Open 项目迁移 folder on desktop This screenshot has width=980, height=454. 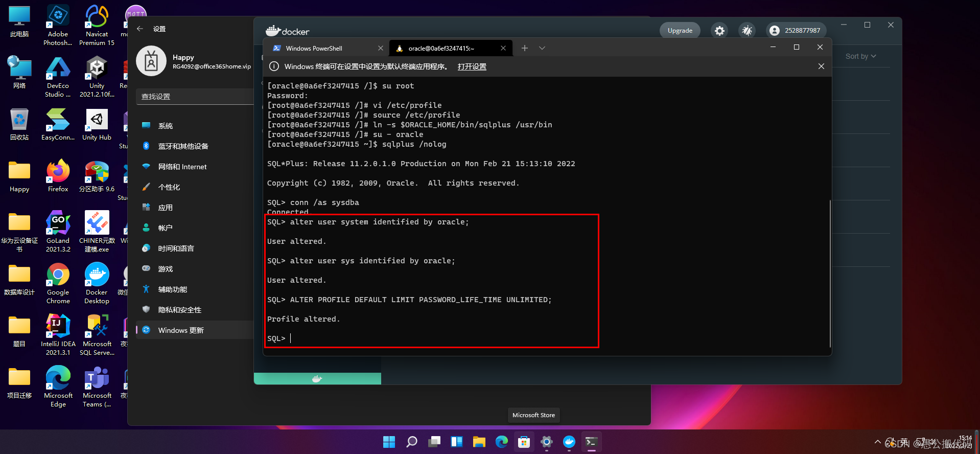point(19,383)
